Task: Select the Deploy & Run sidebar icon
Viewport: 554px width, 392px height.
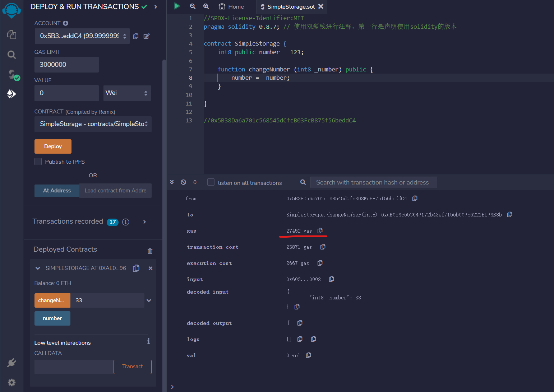Action: click(x=11, y=94)
